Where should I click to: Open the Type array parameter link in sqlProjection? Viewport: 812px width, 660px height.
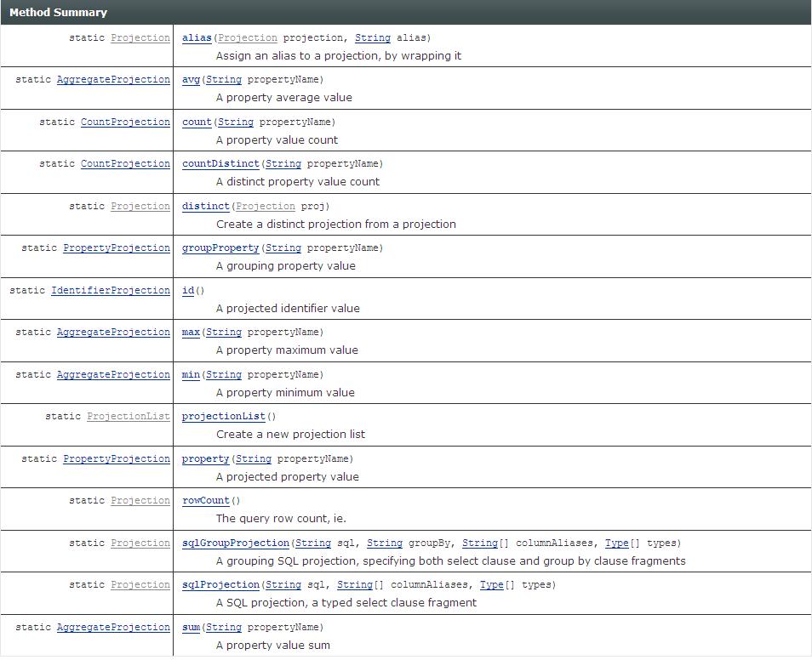pyautogui.click(x=491, y=584)
